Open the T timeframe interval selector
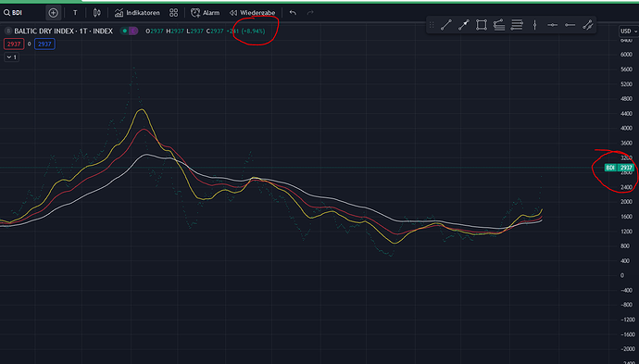The height and width of the screenshot is (364, 639). 75,13
